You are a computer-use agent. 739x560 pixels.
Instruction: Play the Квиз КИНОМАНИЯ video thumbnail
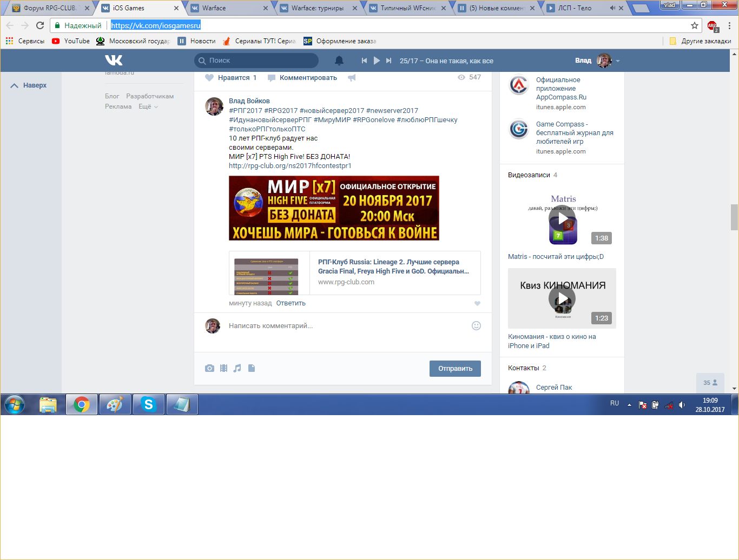coord(562,298)
